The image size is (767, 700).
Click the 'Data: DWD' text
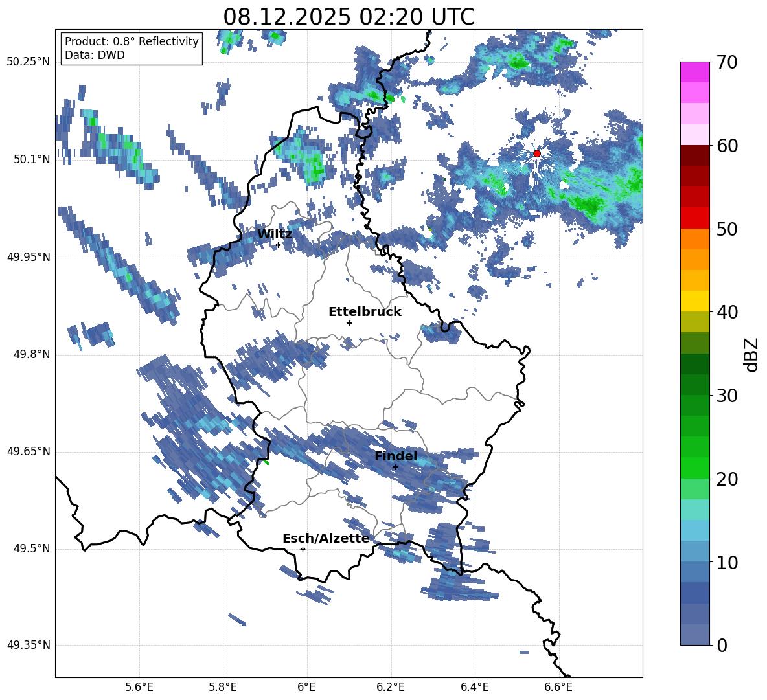pos(95,55)
